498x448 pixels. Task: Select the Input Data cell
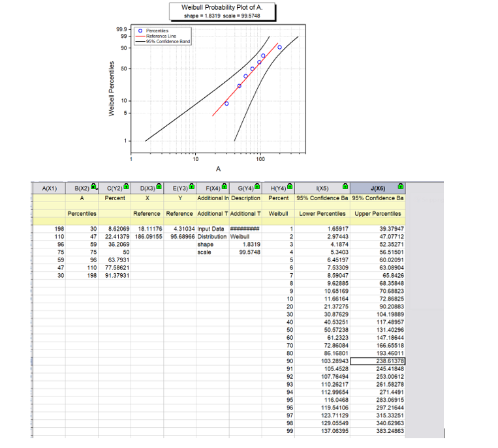[213, 229]
